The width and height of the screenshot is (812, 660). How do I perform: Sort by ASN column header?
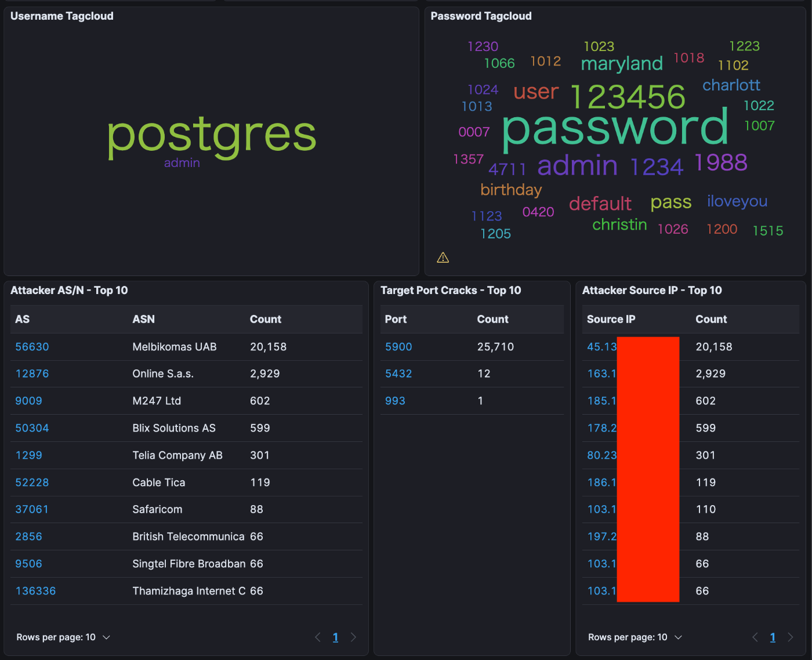pyautogui.click(x=143, y=319)
